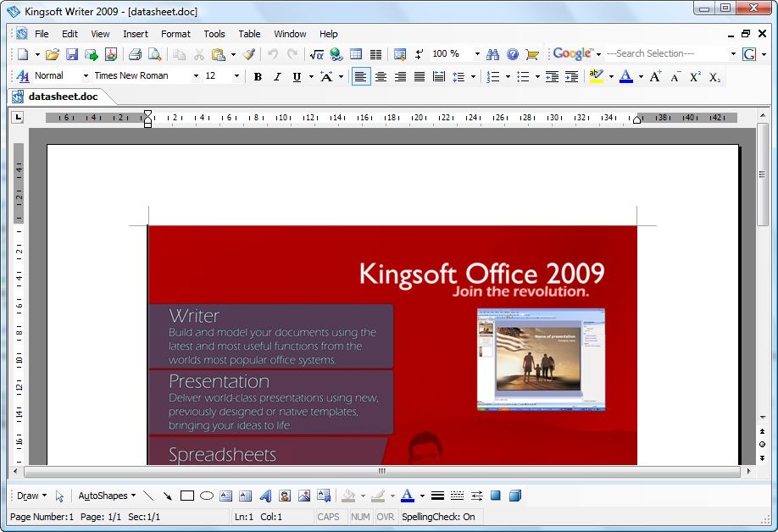The height and width of the screenshot is (532, 778).
Task: Justify the paragraph text
Action: pyautogui.click(x=420, y=77)
